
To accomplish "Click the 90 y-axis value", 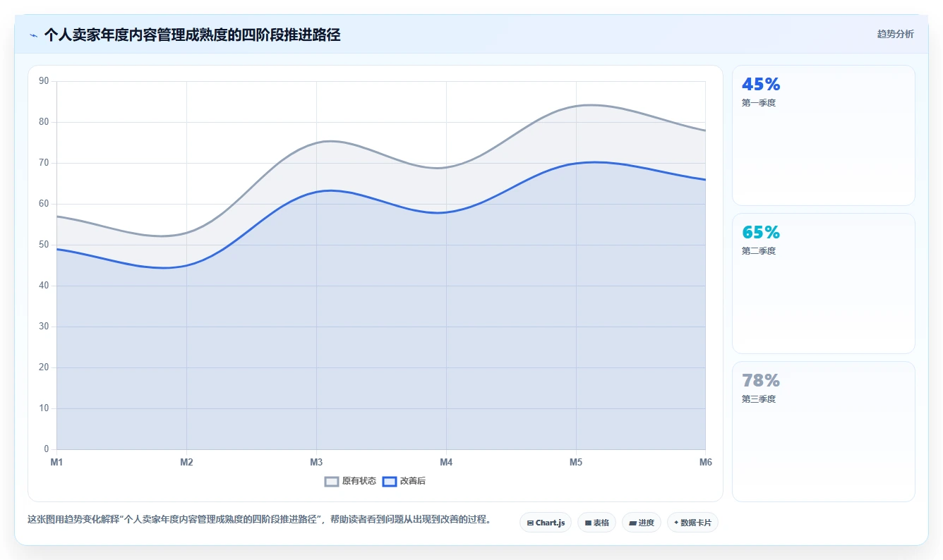I will [44, 81].
